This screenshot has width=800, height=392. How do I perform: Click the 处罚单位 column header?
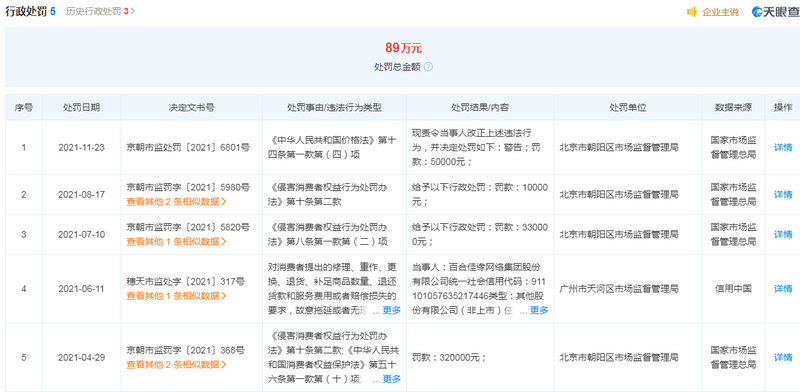pos(628,108)
